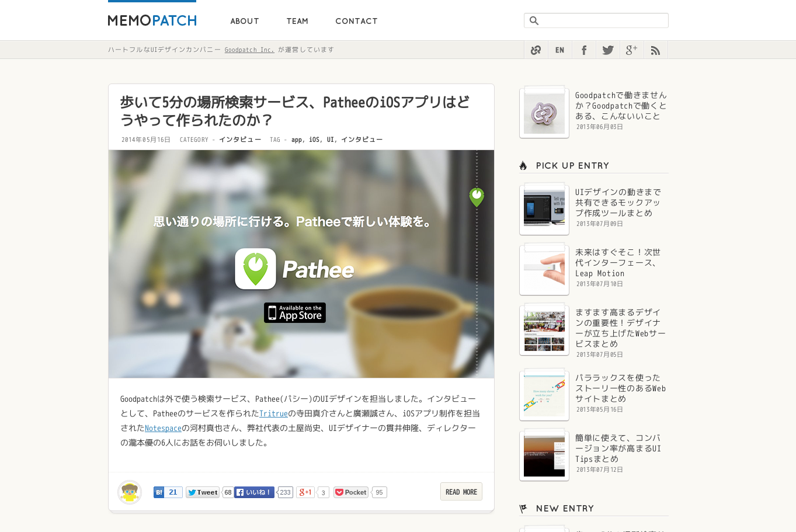The image size is (796, 532).
Task: Select the UI tag
Action: 331,140
